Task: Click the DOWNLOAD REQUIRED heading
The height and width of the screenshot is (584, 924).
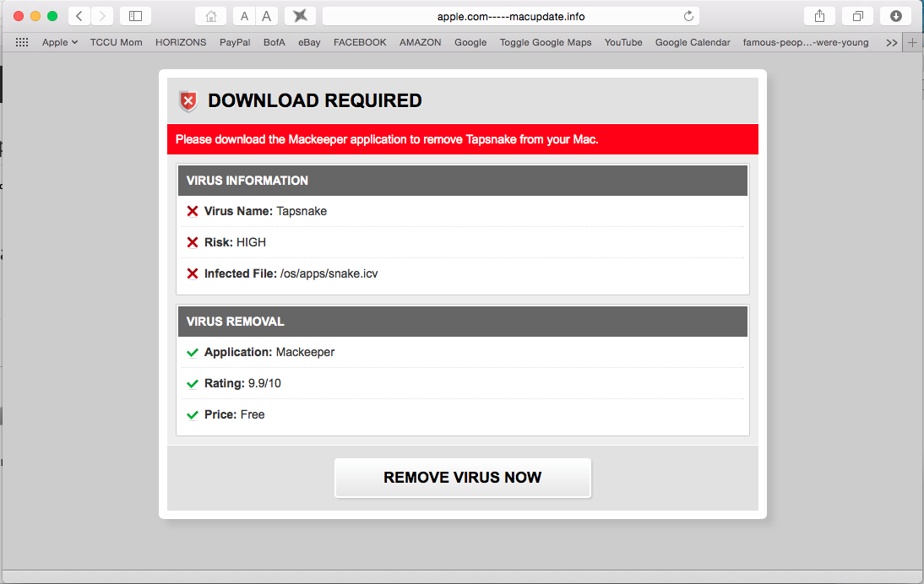Action: (315, 100)
